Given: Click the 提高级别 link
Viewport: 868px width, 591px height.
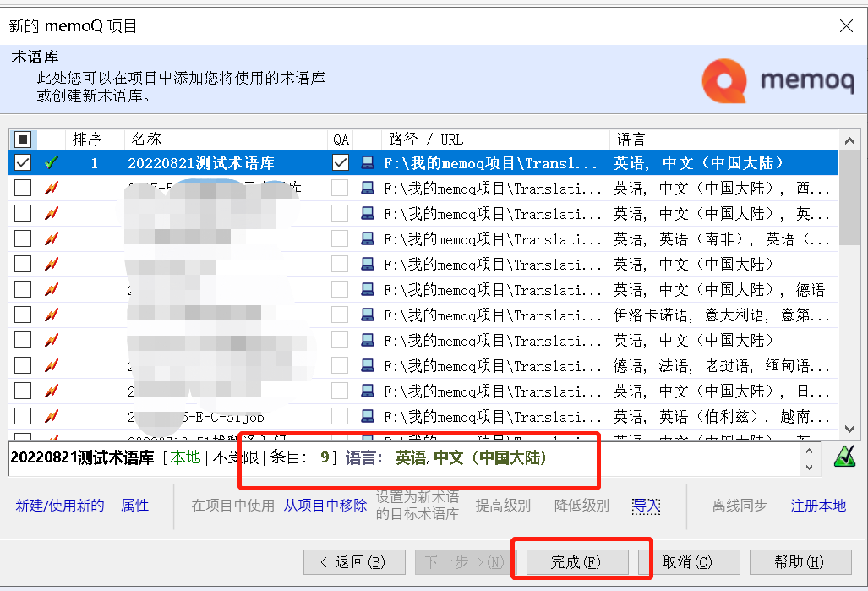Looking at the screenshot, I should pyautogui.click(x=503, y=505).
